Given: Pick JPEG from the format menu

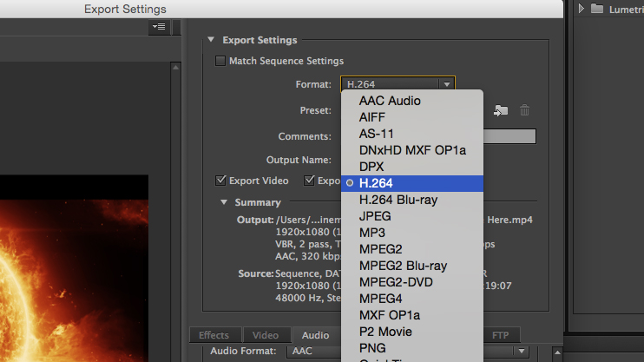Looking at the screenshot, I should click(412, 216).
